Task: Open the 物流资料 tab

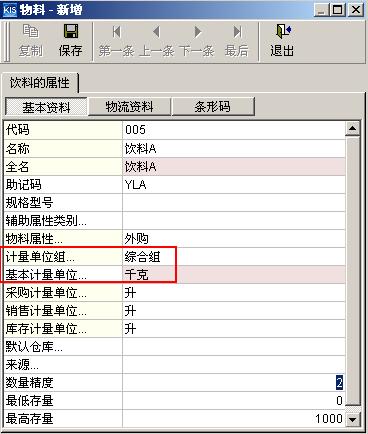Action: click(129, 107)
